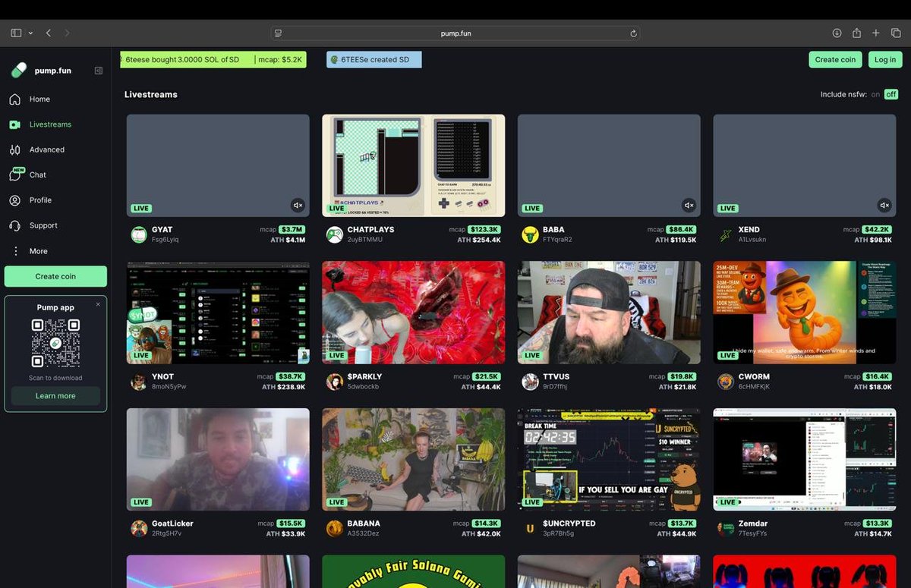Click the YNOT coin avatar

click(x=139, y=382)
